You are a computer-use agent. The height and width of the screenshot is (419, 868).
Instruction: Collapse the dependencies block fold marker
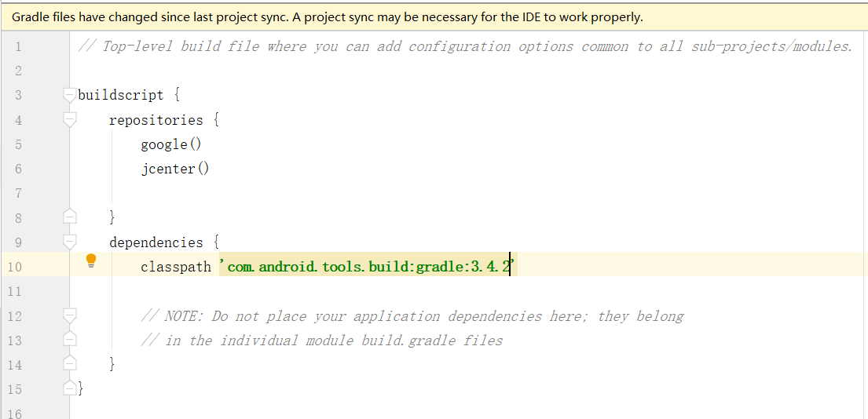(69, 242)
